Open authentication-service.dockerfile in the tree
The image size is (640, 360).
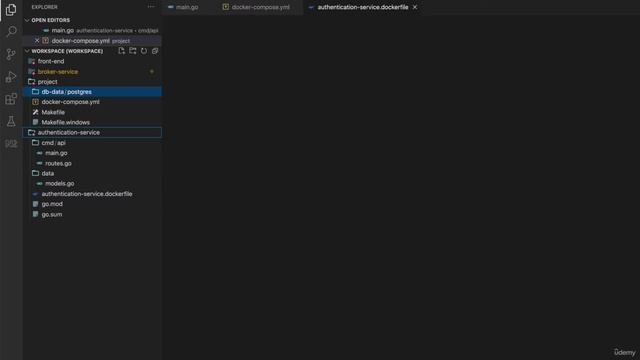(92, 194)
